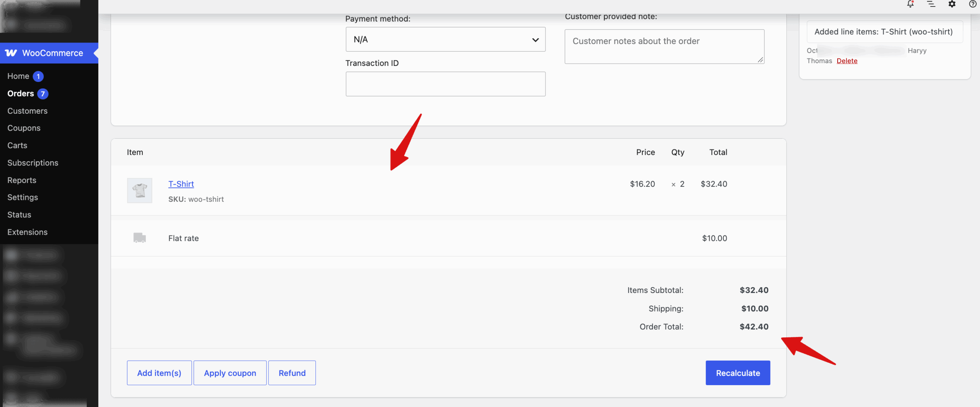
Task: Click the WooCommerce logo icon in sidebar
Action: pyautogui.click(x=11, y=53)
